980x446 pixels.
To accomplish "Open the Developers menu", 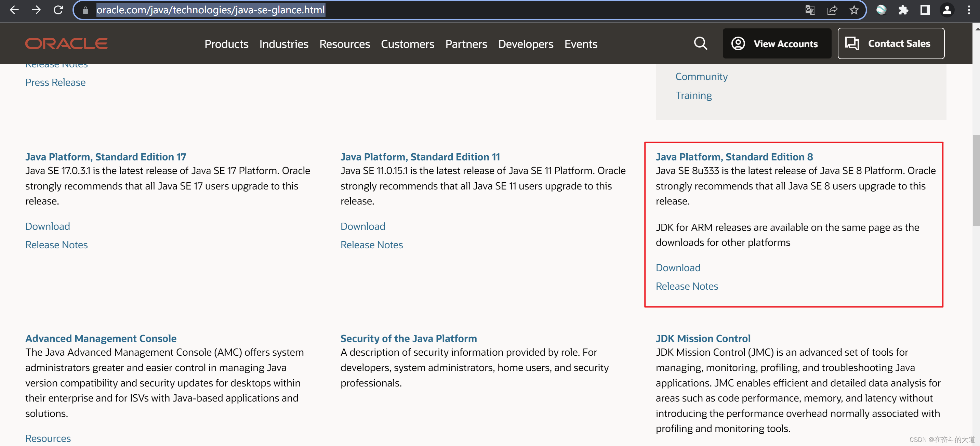I will [525, 44].
